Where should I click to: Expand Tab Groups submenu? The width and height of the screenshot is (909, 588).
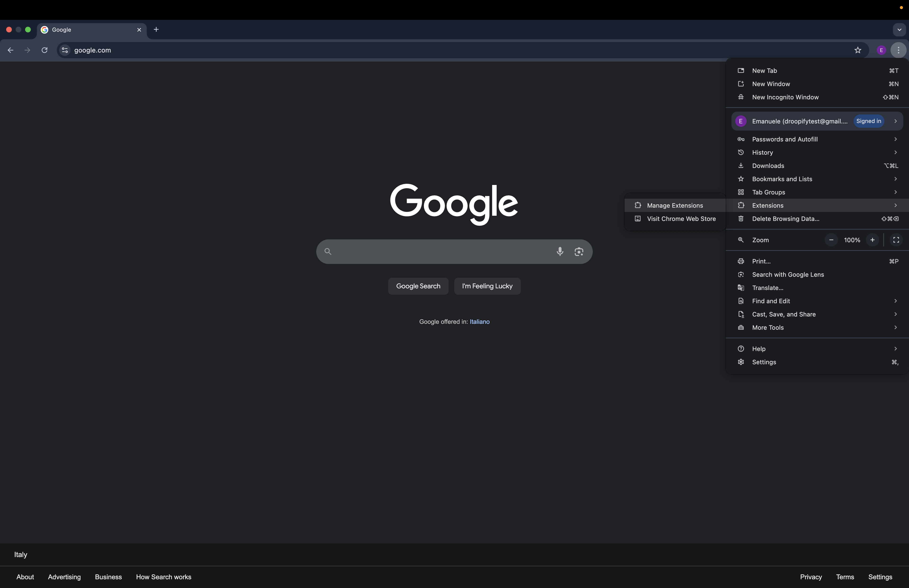(x=817, y=192)
